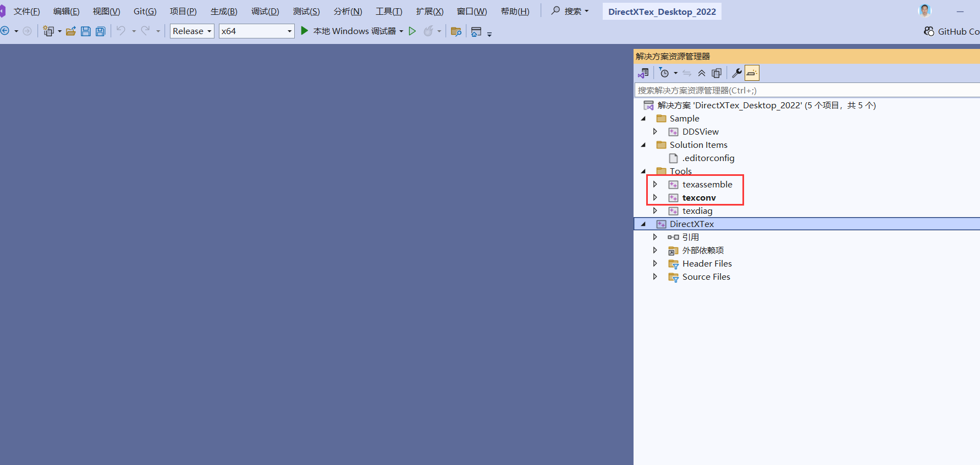
Task: Open the 编辑(E) menu
Action: pos(66,12)
